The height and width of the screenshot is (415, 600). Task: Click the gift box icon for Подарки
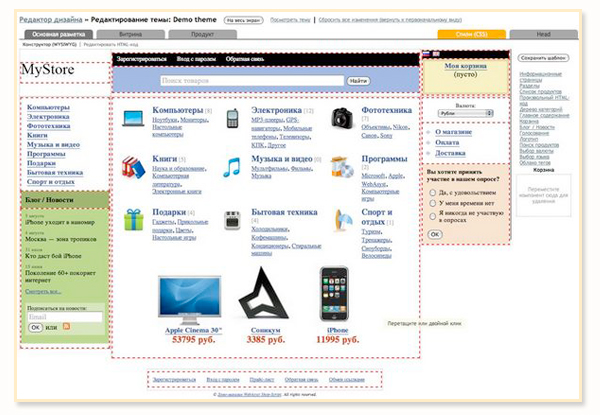coord(134,220)
